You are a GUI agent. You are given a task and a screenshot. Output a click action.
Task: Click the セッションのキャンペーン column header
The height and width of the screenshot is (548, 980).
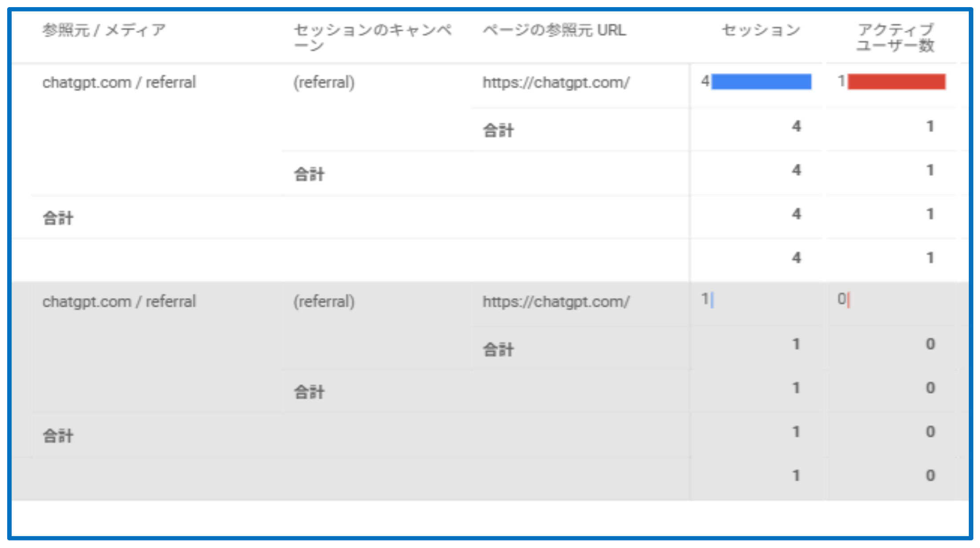(x=373, y=37)
